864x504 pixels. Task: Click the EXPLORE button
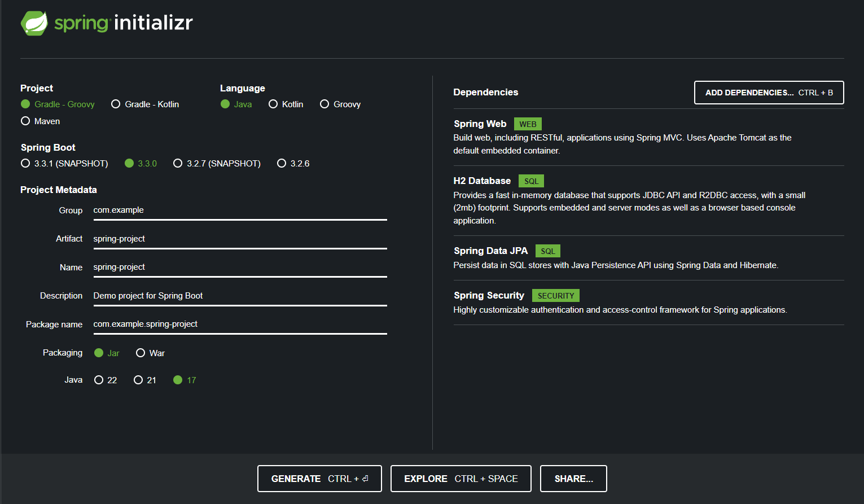pos(460,479)
